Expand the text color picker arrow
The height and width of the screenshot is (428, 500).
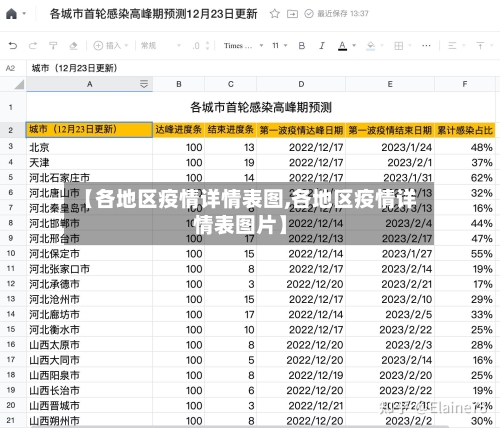[x=354, y=46]
